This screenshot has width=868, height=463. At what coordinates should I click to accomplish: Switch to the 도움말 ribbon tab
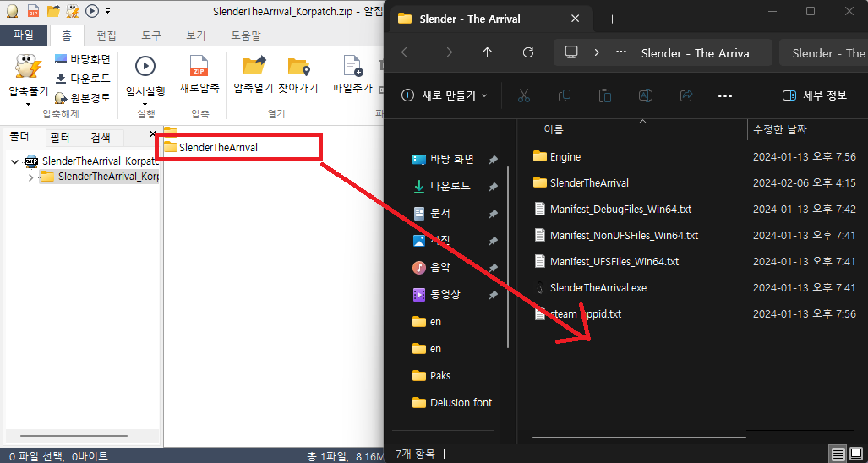[246, 35]
